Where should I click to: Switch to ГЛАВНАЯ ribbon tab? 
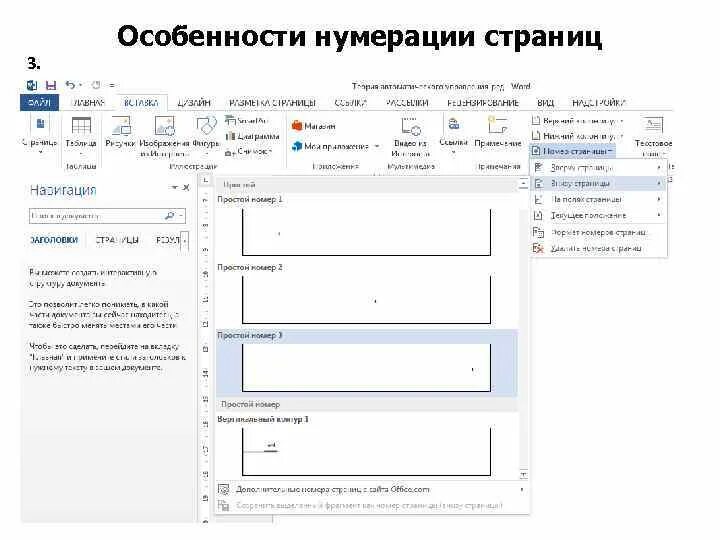click(88, 102)
